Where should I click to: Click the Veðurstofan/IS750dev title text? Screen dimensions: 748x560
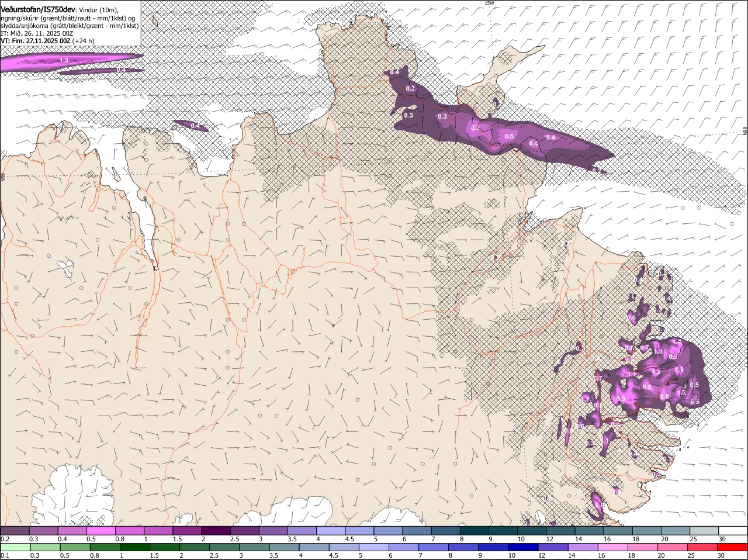[x=38, y=9]
